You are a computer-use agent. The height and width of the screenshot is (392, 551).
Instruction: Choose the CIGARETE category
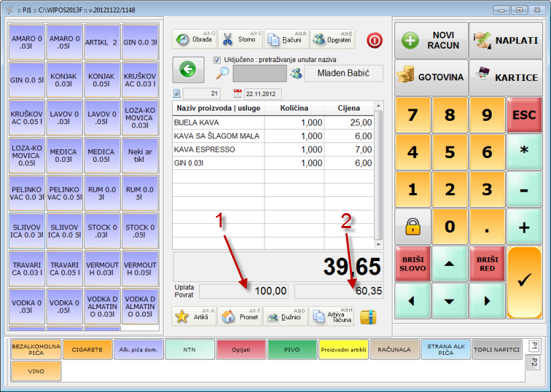tap(87, 349)
